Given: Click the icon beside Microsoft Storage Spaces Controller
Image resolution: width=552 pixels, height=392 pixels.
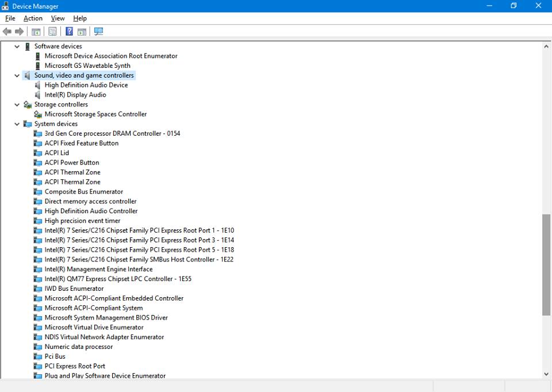Looking at the screenshot, I should (38, 114).
